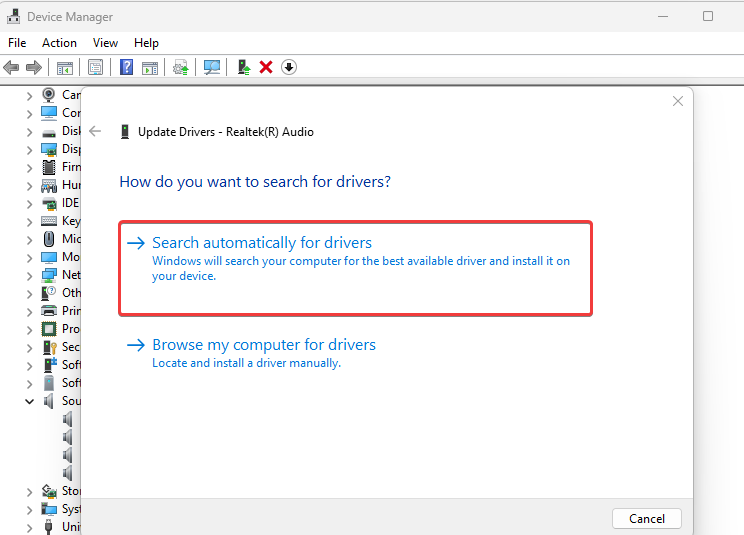The height and width of the screenshot is (535, 744).
Task: Click the Firmware chip category icon
Action: (x=49, y=167)
